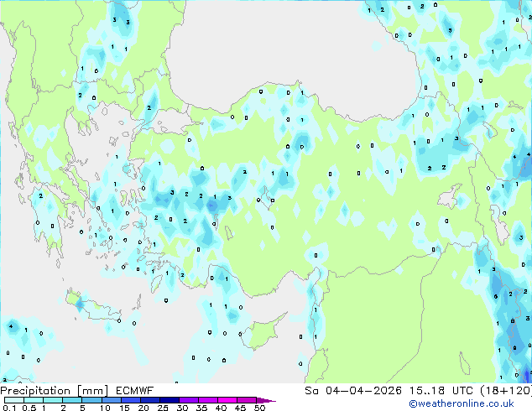Image resolution: width=532 pixels, height=411 pixels.
Task: Click the date '04-04-2026' text
Action: pyautogui.click(x=363, y=391)
